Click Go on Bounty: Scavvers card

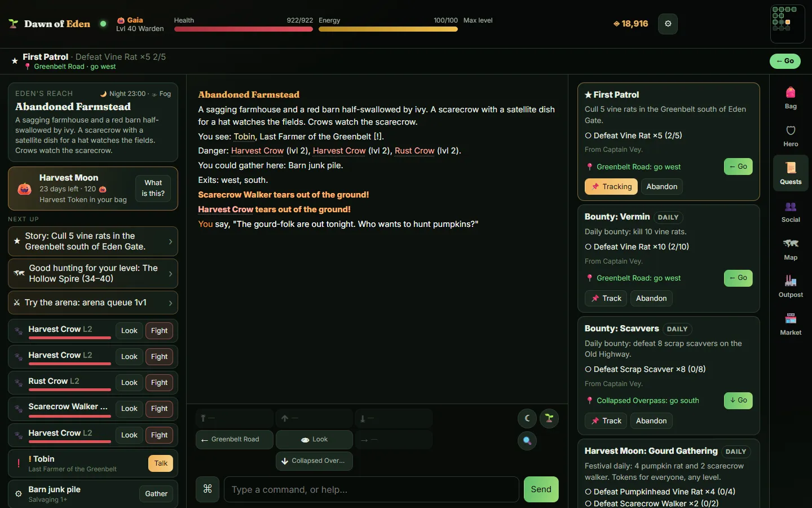(x=738, y=401)
